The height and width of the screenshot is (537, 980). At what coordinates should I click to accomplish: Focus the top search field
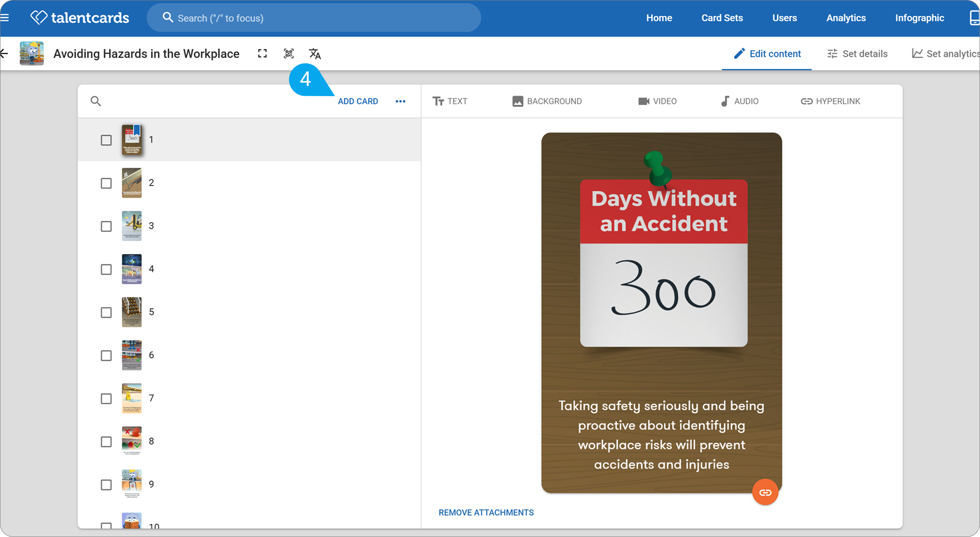(314, 18)
